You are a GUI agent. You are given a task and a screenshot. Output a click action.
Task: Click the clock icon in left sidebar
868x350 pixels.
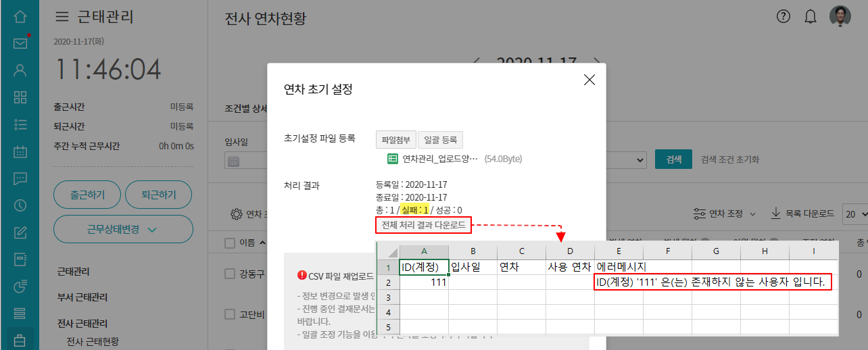[x=20, y=205]
